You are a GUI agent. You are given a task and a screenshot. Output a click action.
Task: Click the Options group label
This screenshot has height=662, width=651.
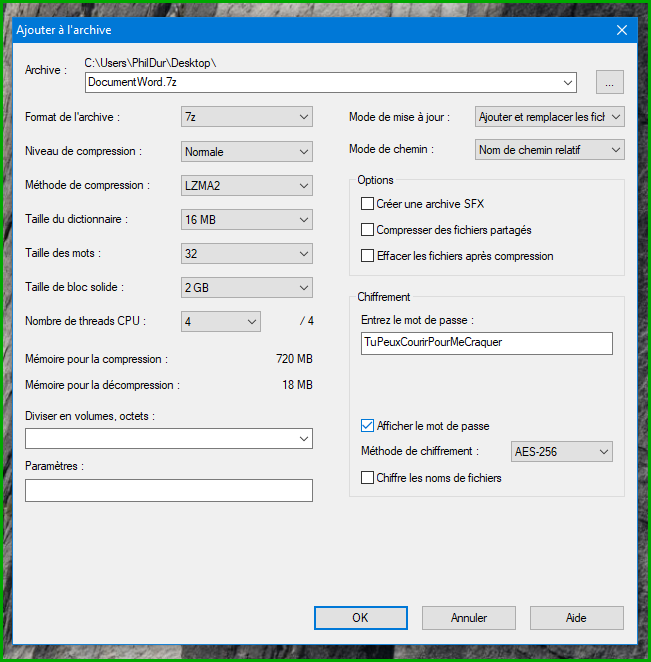(375, 180)
